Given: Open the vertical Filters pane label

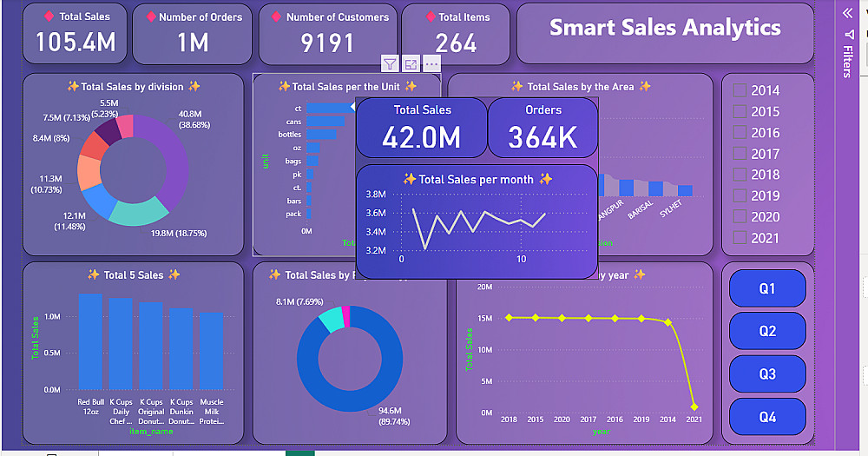Looking at the screenshot, I should pyautogui.click(x=847, y=61).
